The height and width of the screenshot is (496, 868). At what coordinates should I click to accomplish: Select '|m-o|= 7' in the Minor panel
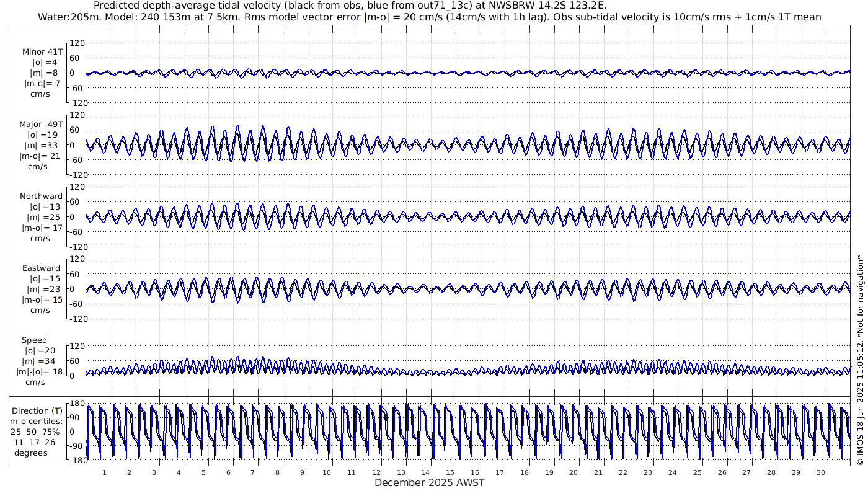tap(42, 84)
